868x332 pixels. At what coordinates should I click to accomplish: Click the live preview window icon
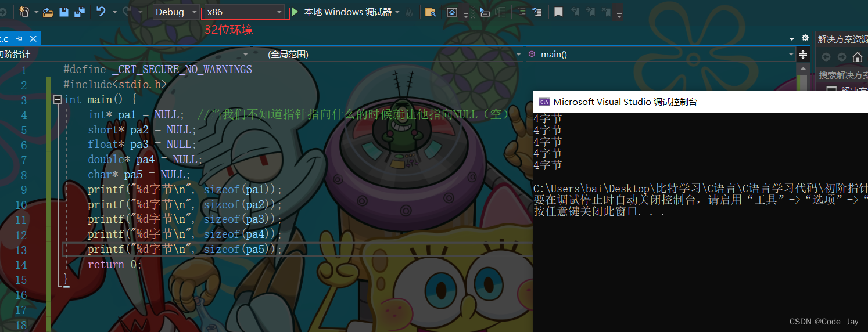click(x=452, y=12)
